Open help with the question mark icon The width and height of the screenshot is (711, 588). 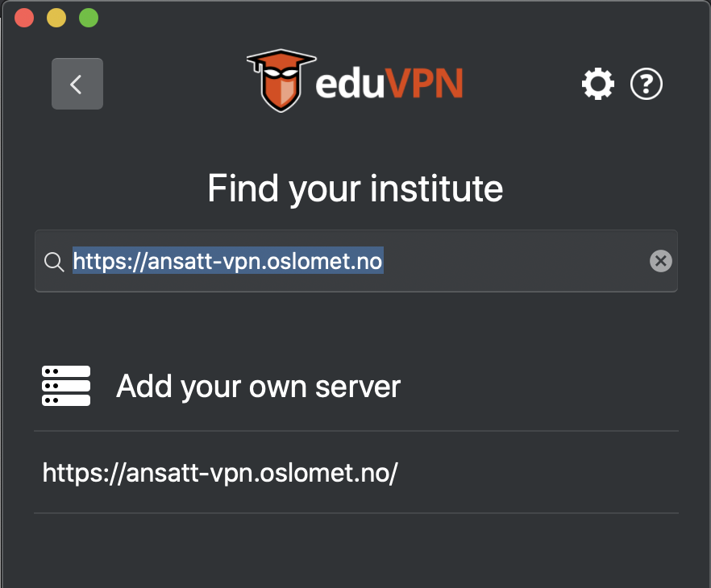tap(647, 84)
